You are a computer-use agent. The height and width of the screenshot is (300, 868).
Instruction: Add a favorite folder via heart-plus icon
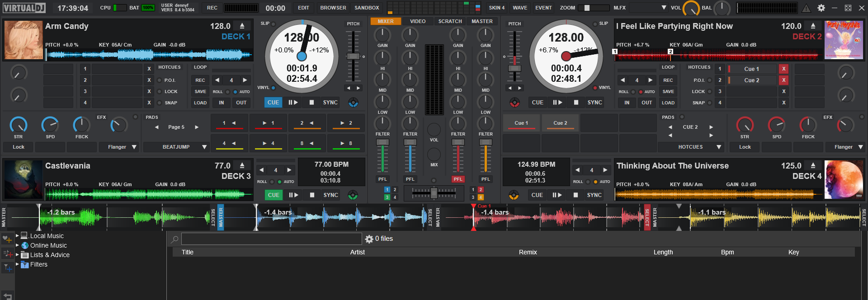click(x=7, y=239)
